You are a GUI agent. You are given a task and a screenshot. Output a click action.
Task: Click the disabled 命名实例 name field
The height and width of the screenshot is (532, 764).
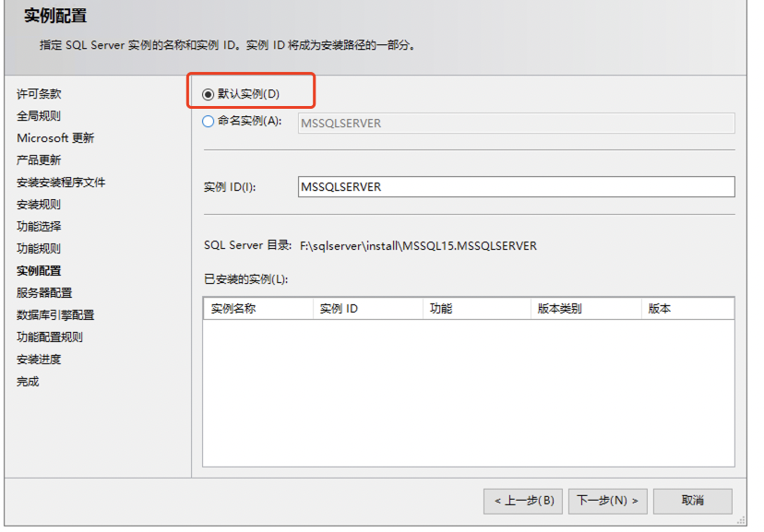tap(516, 124)
